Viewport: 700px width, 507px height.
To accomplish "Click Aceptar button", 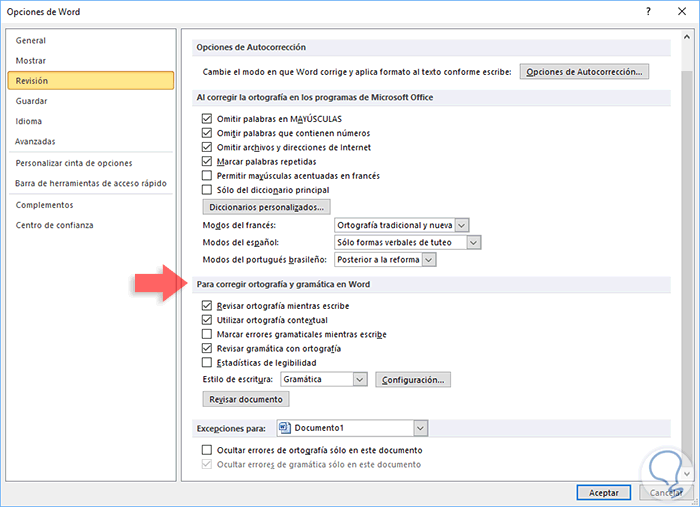I will tap(604, 493).
